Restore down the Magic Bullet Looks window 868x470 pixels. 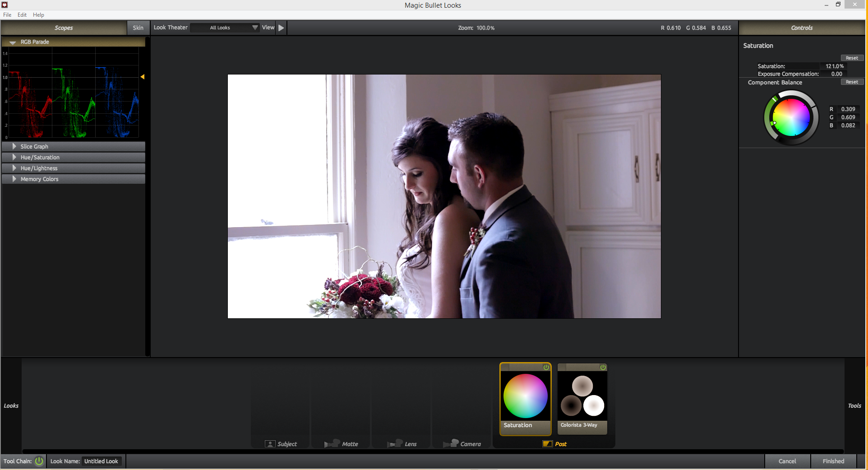838,5
